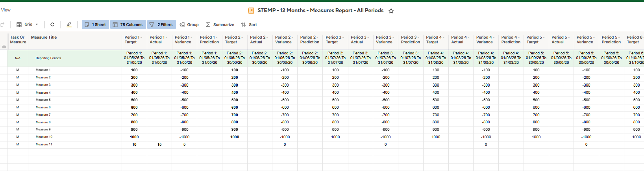Click the Measure 8 title cell
Image resolution: width=644 pixels, height=171 pixels.
pyautogui.click(x=75, y=122)
